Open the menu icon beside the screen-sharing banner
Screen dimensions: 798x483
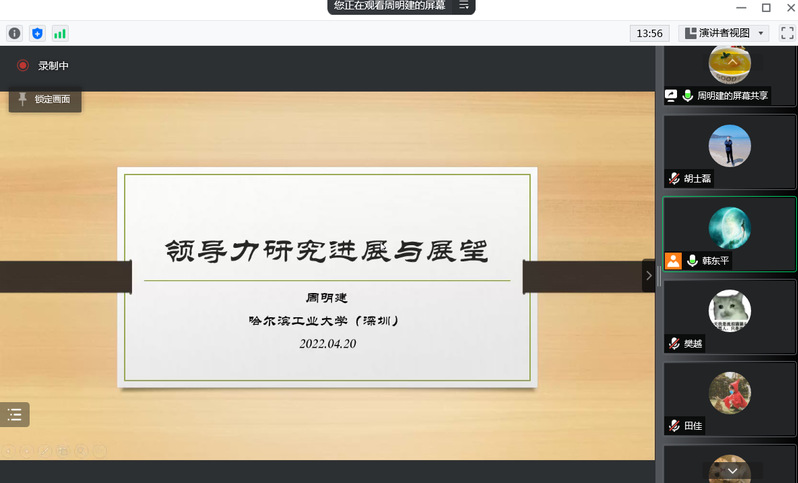coord(464,6)
